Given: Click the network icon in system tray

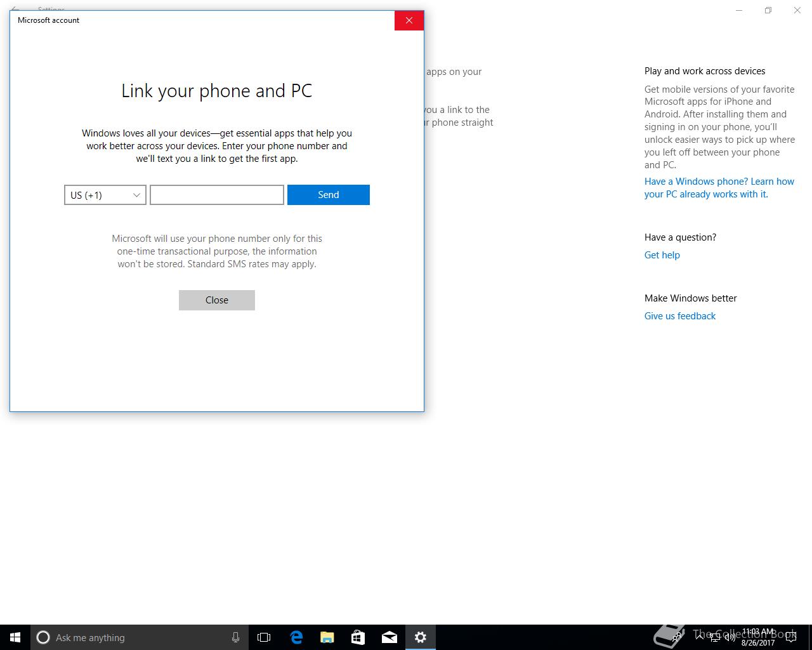Looking at the screenshot, I should point(715,637).
